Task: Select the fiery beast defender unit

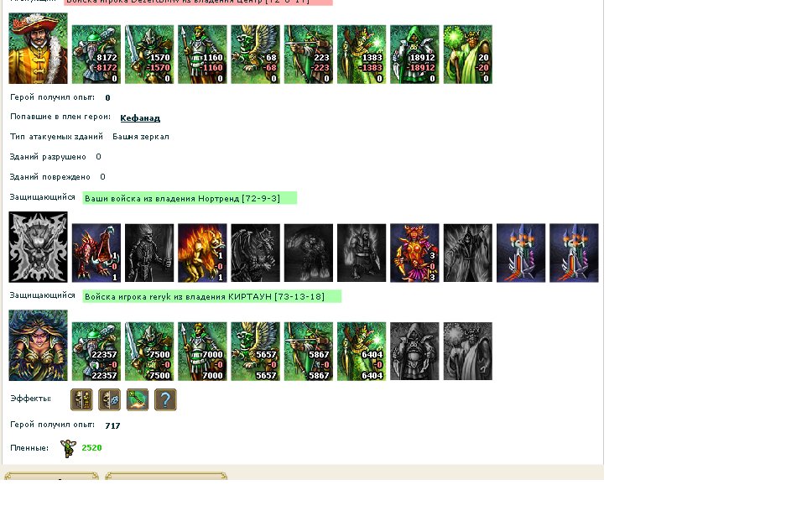Action: click(x=202, y=253)
